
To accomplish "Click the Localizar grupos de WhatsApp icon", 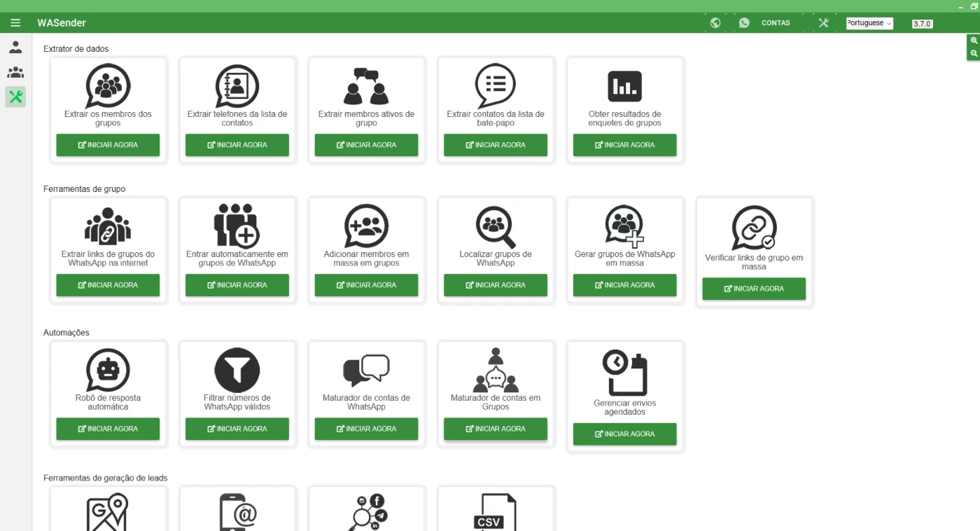I will 496,226.
